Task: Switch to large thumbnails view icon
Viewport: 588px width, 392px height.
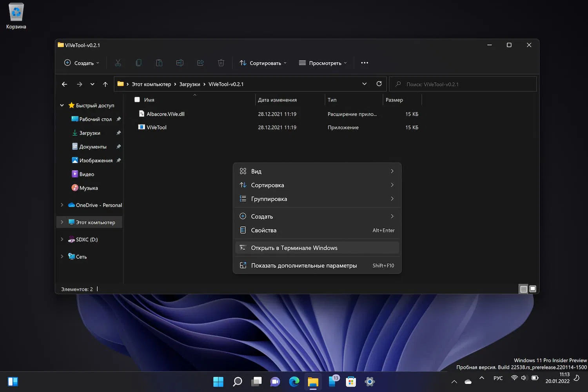Action: tap(533, 289)
